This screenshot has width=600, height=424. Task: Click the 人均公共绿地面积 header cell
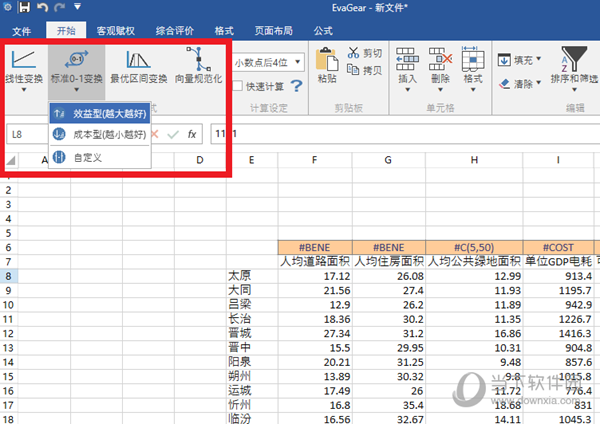(474, 261)
